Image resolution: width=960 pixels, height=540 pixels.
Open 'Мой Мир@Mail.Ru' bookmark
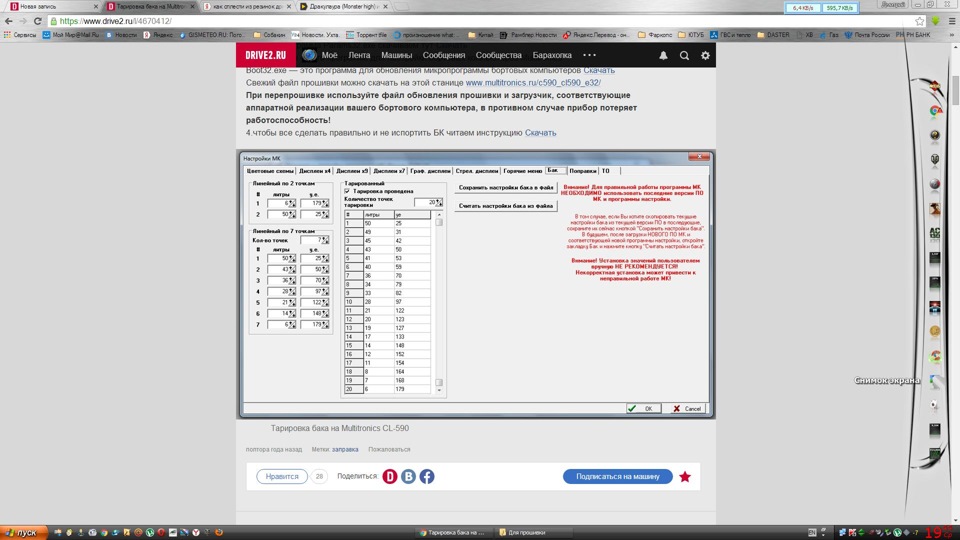click(x=70, y=35)
